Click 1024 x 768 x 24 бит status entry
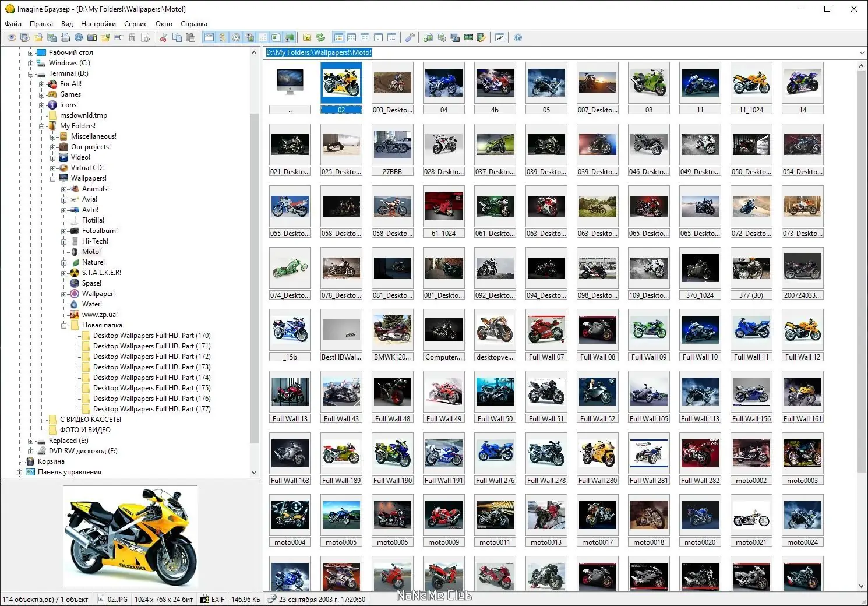The height and width of the screenshot is (606, 868). (x=164, y=599)
